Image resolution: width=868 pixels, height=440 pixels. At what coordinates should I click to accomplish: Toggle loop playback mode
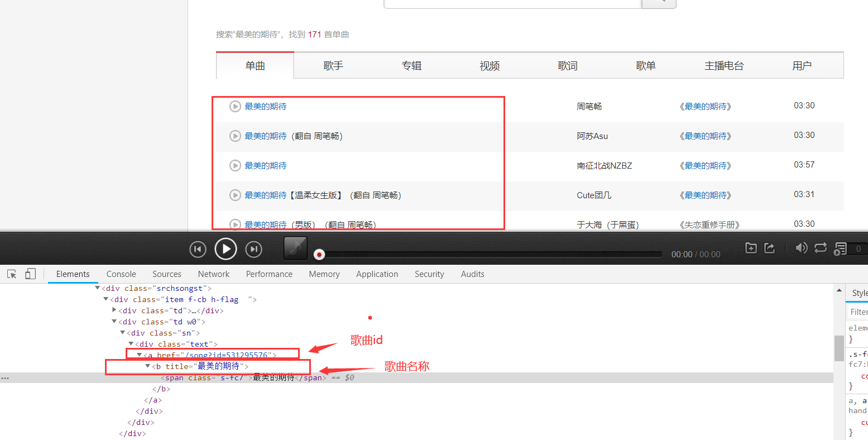[x=821, y=248]
